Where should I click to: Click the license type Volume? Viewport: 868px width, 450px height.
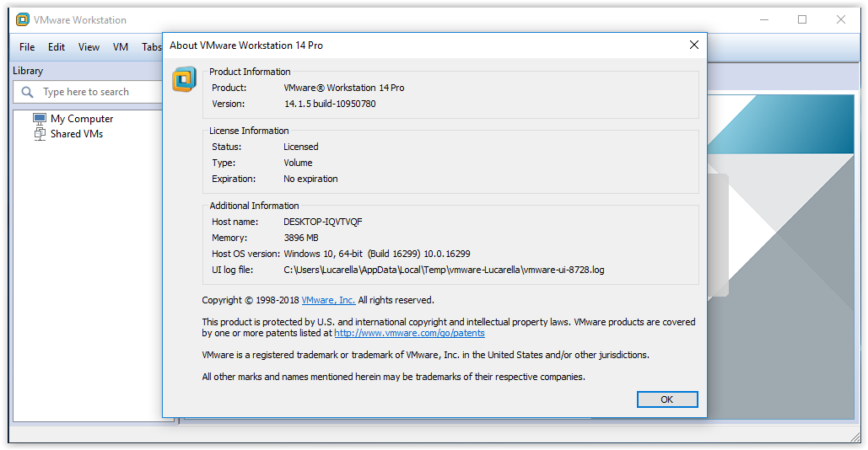click(x=298, y=163)
